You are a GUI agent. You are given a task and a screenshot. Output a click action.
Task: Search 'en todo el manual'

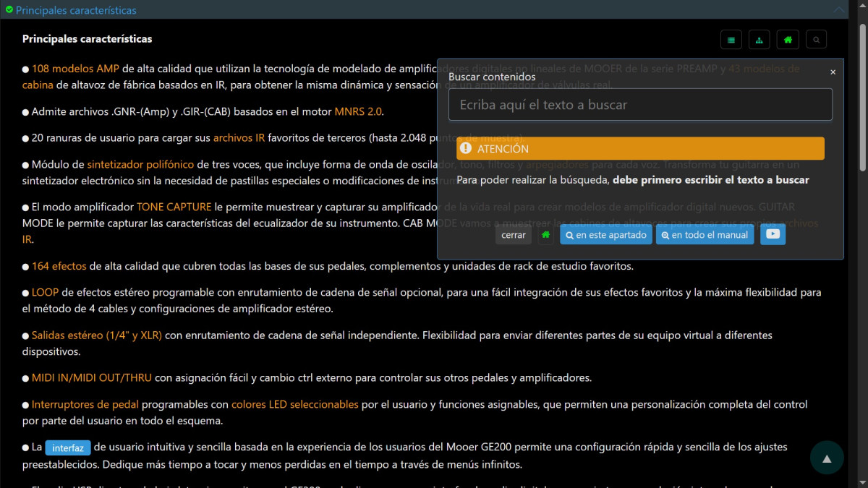pyautogui.click(x=705, y=235)
